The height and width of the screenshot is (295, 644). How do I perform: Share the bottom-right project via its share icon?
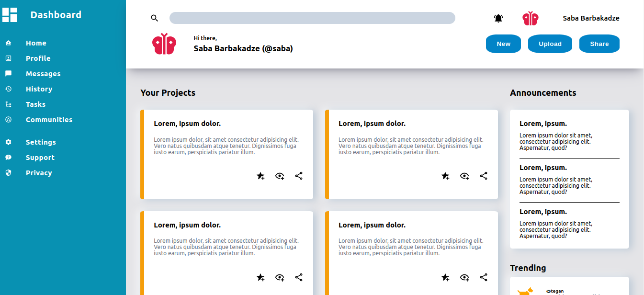tap(484, 277)
